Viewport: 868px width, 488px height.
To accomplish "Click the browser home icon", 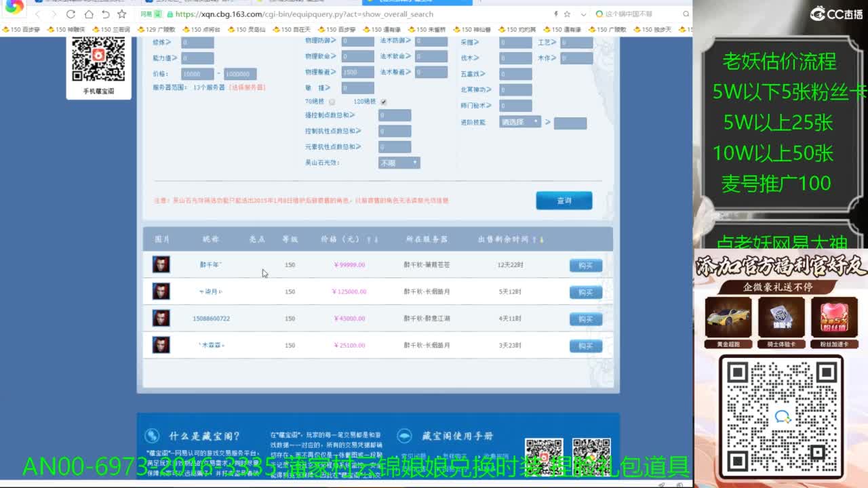I will [88, 14].
